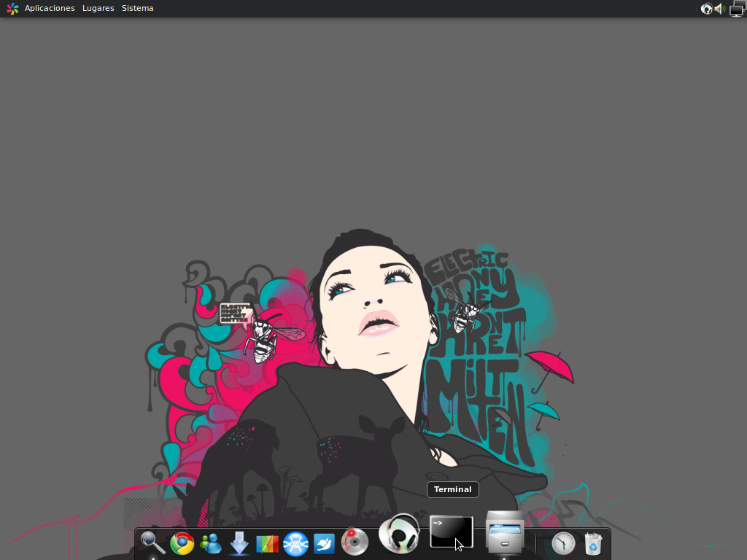Click the clock icon in the dock
Image resolution: width=747 pixels, height=560 pixels.
(x=563, y=543)
